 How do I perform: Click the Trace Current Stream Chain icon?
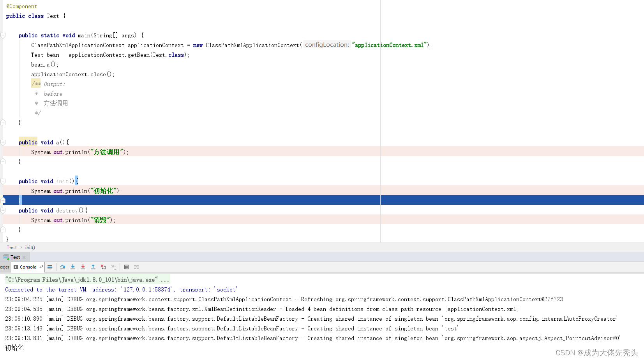pos(136,267)
